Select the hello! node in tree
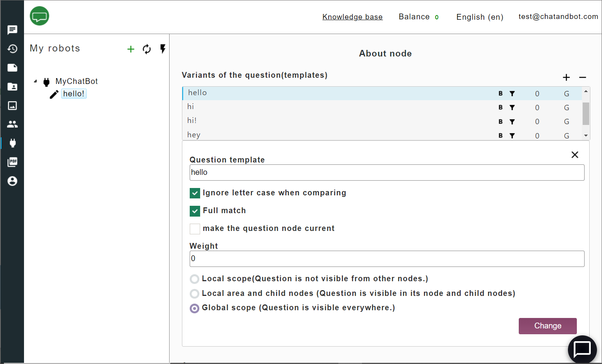The width and height of the screenshot is (602, 364). pos(74,94)
